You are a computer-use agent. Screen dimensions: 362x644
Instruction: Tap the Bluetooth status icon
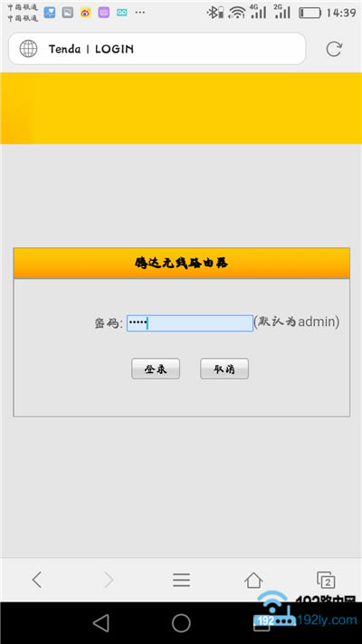pos(214,13)
